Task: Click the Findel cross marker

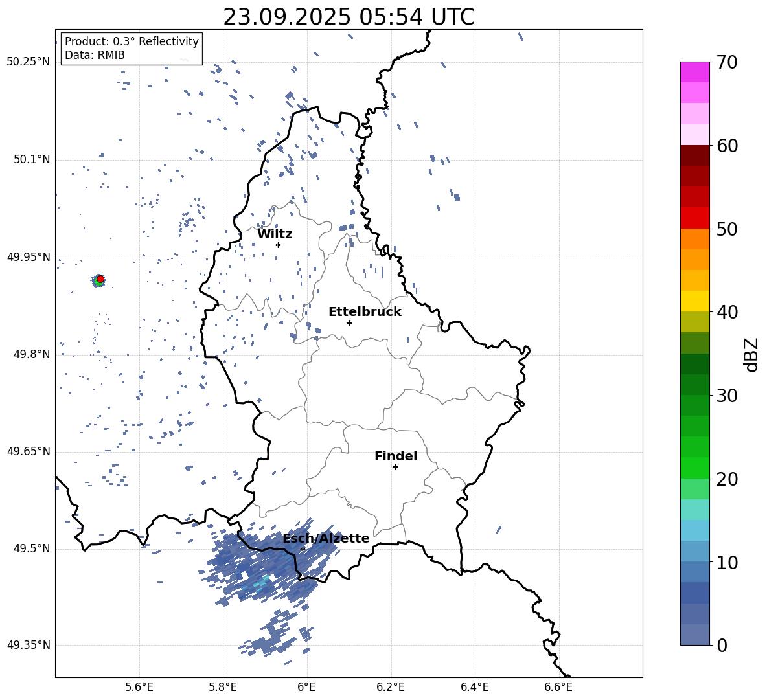Action: click(395, 468)
